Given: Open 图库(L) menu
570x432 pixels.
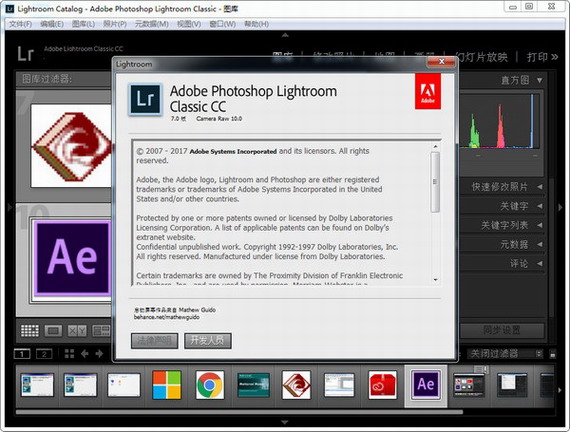Looking at the screenshot, I should 83,24.
